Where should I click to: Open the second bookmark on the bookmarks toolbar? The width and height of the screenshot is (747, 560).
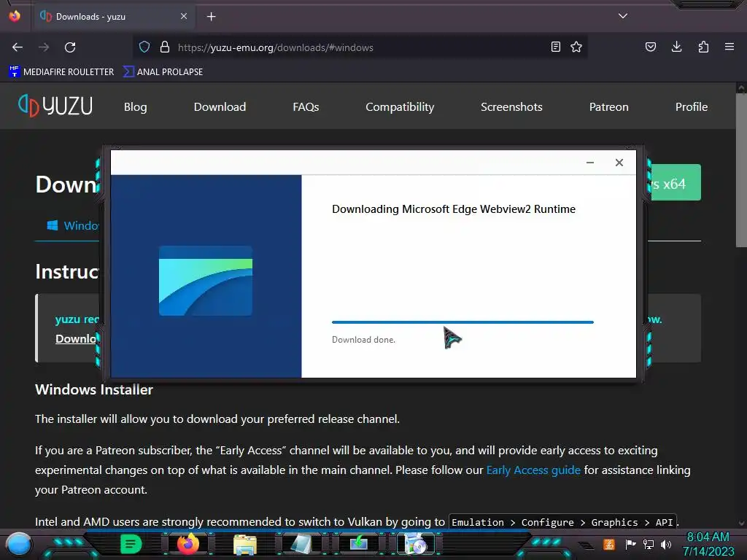coord(163,72)
